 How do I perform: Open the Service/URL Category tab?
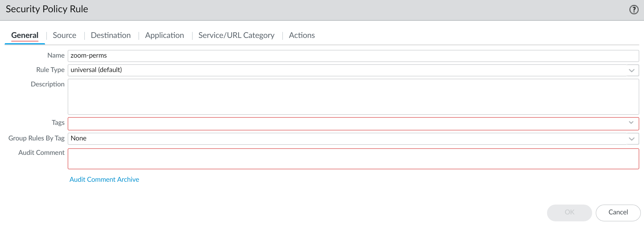point(236,35)
